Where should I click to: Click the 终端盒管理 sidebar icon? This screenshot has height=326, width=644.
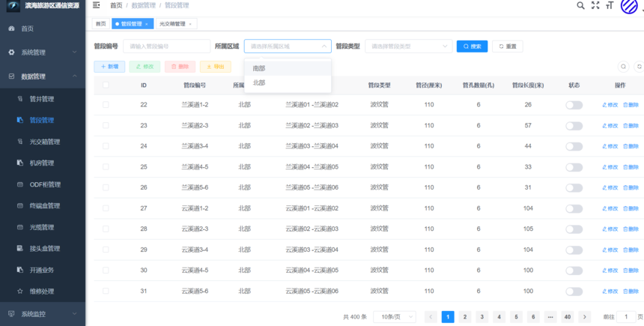(19, 206)
